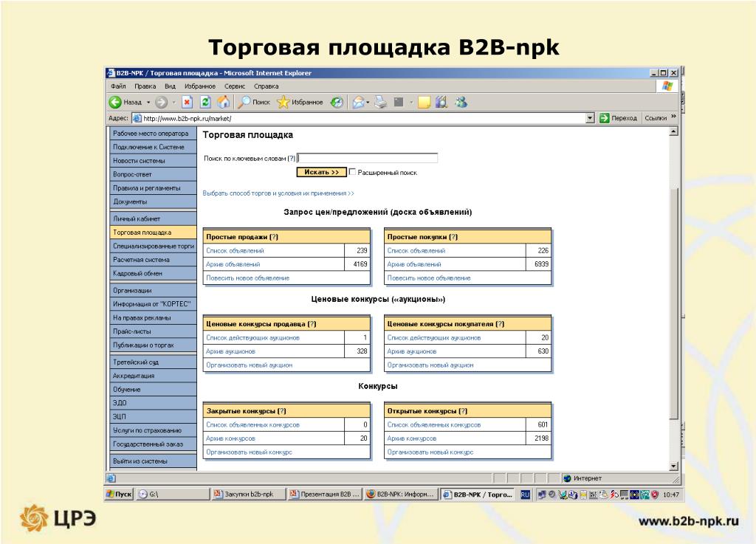Click the Research books toolbar icon

441,102
